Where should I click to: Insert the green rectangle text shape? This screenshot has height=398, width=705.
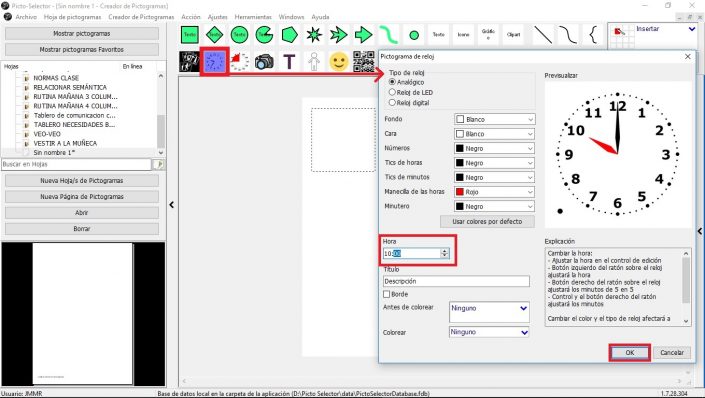[x=190, y=35]
